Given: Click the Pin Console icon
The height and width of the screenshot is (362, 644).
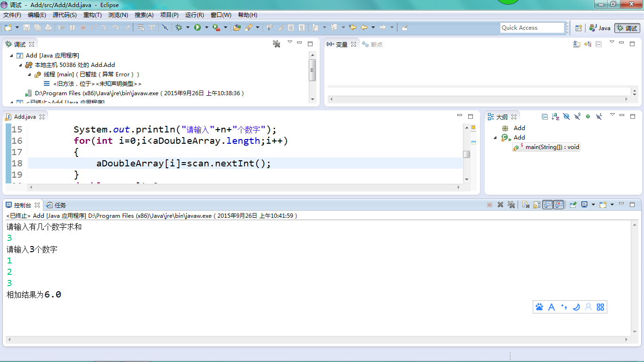Looking at the screenshot, I should click(x=573, y=205).
